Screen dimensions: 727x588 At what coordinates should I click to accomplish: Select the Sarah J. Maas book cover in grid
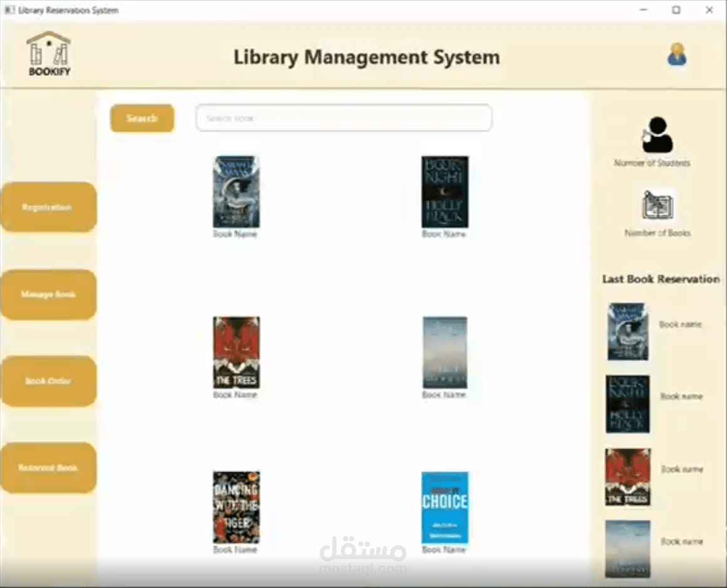pos(236,192)
